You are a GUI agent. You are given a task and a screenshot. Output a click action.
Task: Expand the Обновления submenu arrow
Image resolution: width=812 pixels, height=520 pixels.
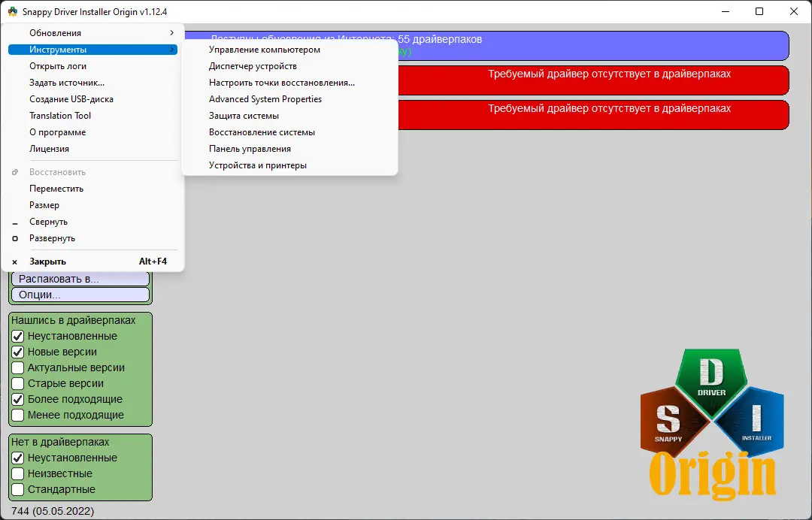172,32
